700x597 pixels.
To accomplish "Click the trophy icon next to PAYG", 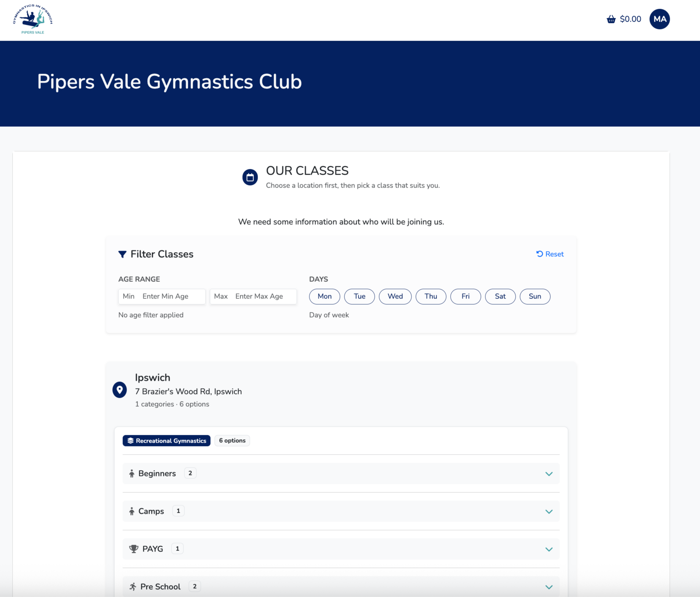I will point(134,549).
